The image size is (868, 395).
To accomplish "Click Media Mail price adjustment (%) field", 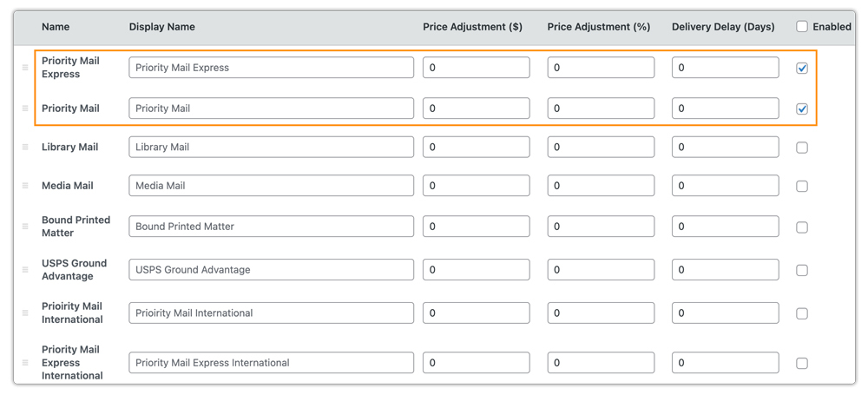I will (600, 186).
